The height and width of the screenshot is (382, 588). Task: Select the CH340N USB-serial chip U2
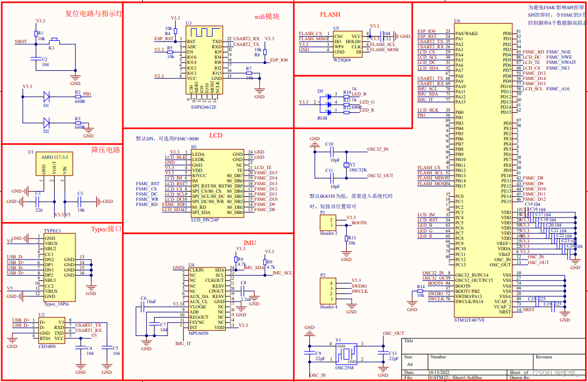point(51,331)
